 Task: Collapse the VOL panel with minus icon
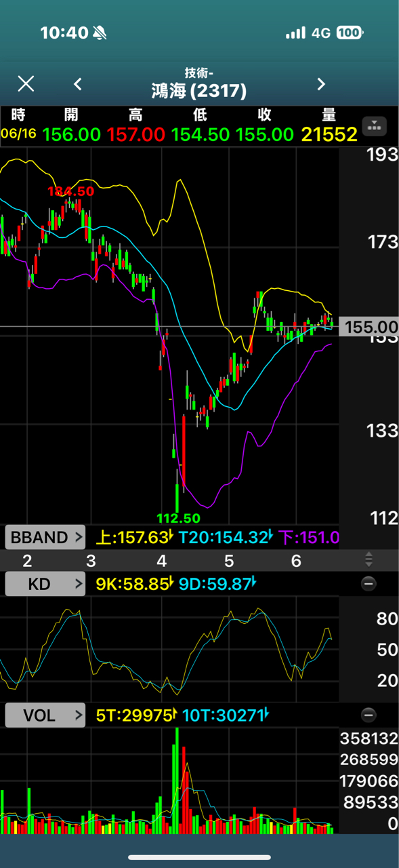tap(368, 715)
